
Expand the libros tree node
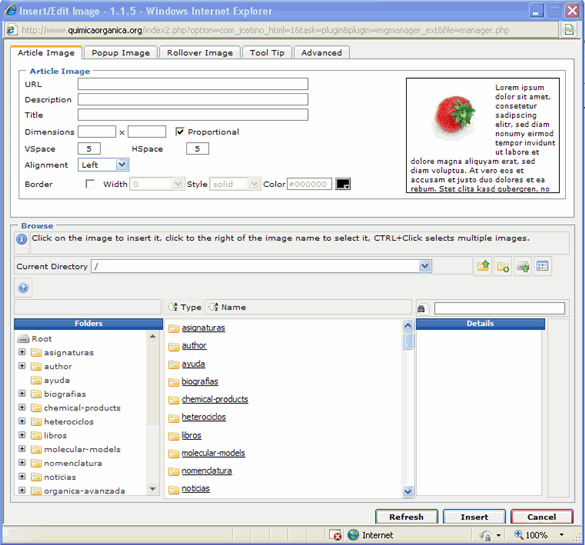22,435
